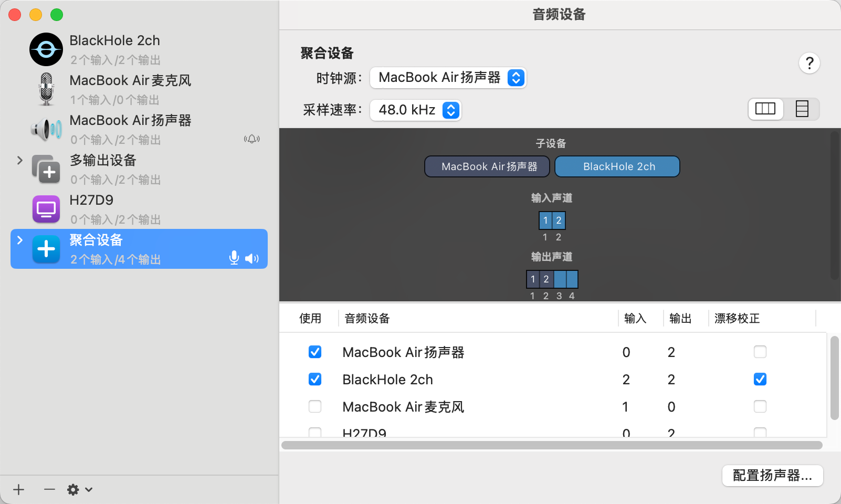Screen dimensions: 841x504
Task: Click the 使用 column header
Action: coord(310,318)
